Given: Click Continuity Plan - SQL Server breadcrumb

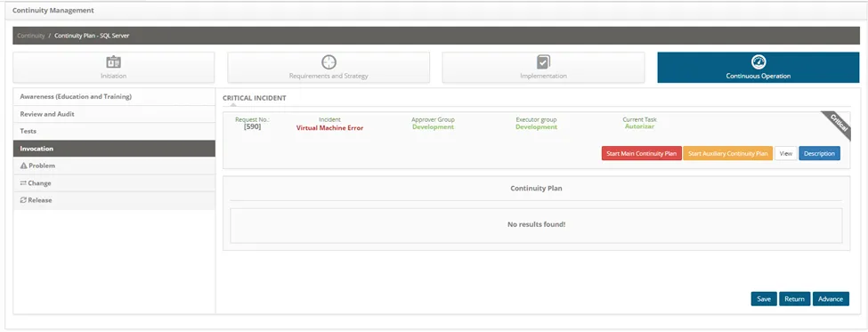Looking at the screenshot, I should (x=92, y=36).
